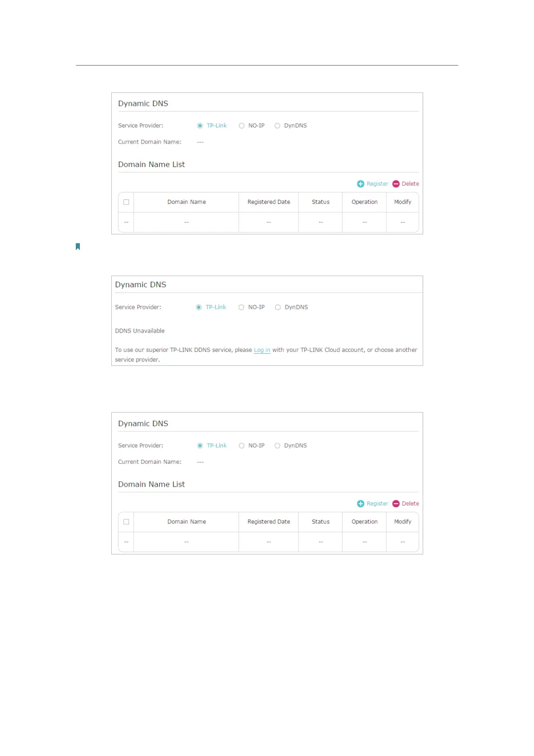Select DynDNS radio in bottom panel
Screen dimensions: 534x756
click(x=277, y=446)
